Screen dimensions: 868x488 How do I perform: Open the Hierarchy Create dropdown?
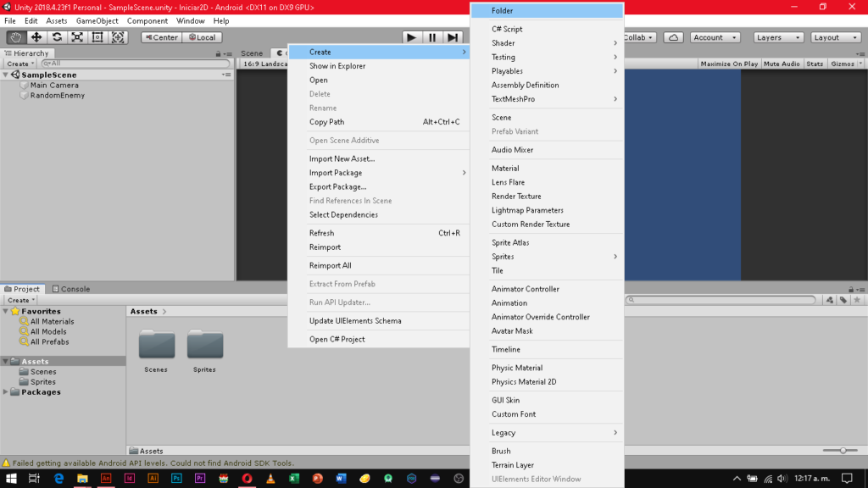[x=20, y=64]
